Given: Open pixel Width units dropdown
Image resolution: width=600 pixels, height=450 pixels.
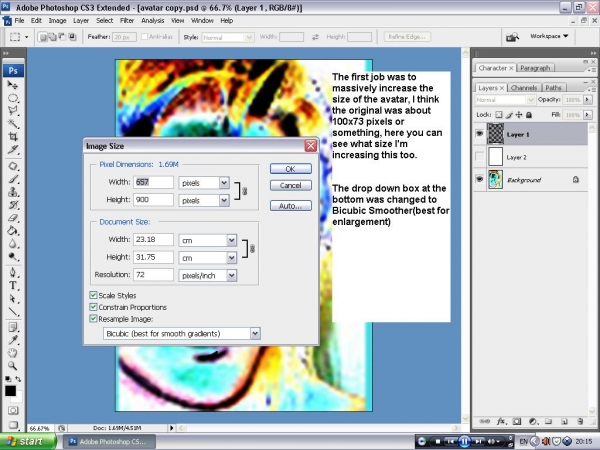Looking at the screenshot, I should point(224,183).
